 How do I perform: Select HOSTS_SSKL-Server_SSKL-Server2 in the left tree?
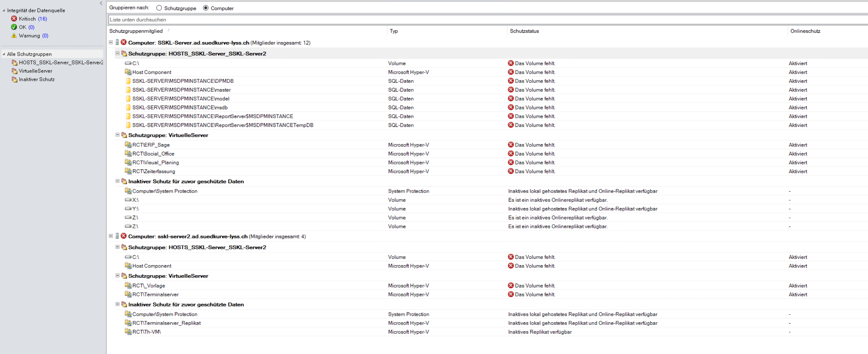(x=61, y=62)
